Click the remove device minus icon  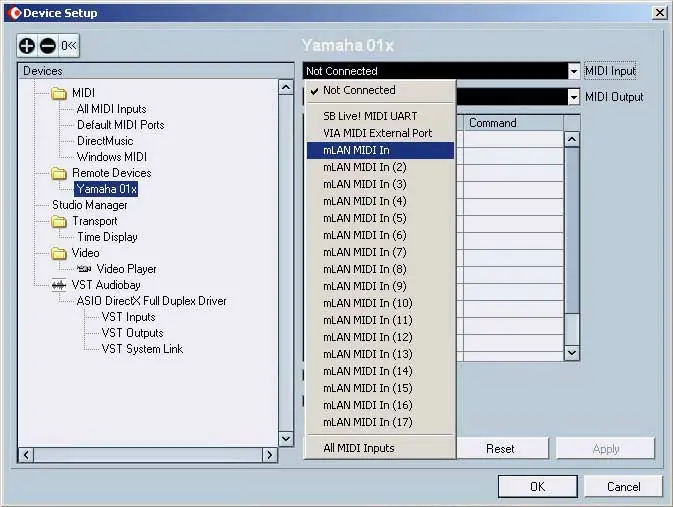pyautogui.click(x=48, y=46)
